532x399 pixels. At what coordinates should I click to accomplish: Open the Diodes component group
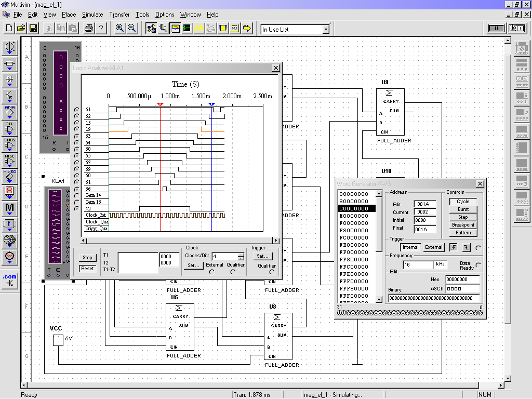pyautogui.click(x=9, y=80)
